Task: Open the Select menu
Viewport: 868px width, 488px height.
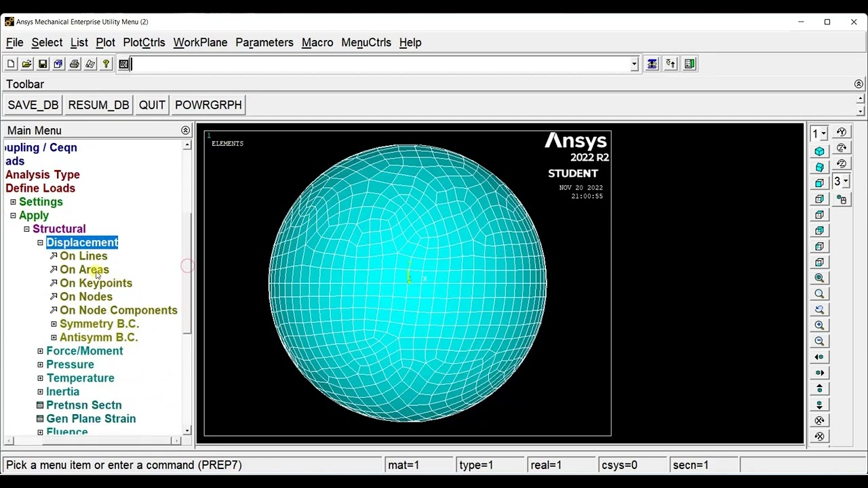Action: tap(47, 42)
